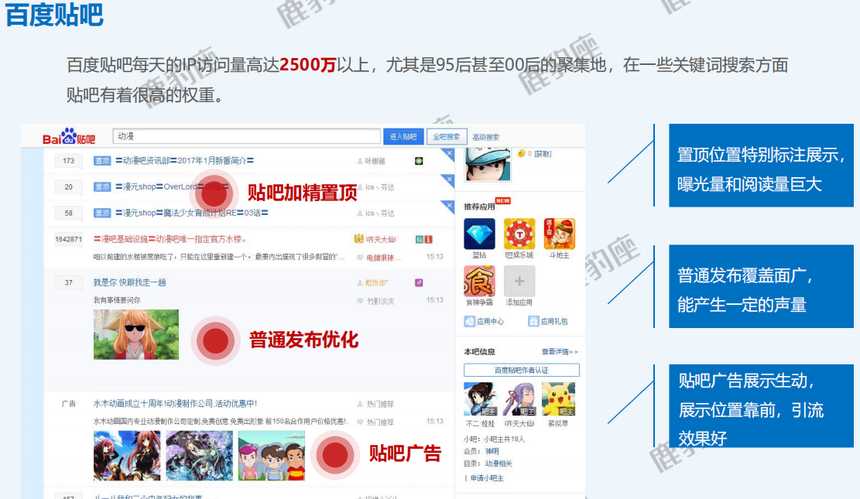Viewport: 860px width, 499px height.
Task: Click the first moderator avatar 不二·娃娃
Action: coord(480,399)
